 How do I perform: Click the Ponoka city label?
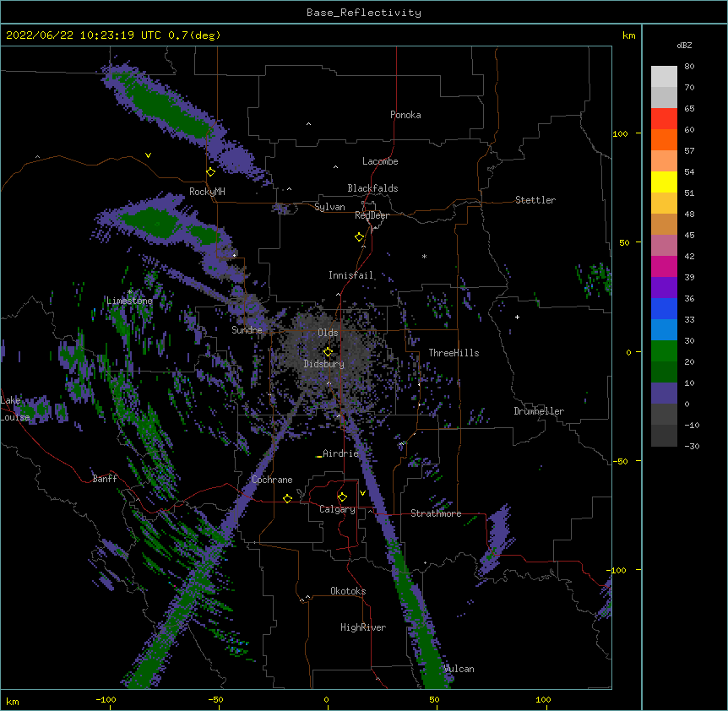(405, 115)
